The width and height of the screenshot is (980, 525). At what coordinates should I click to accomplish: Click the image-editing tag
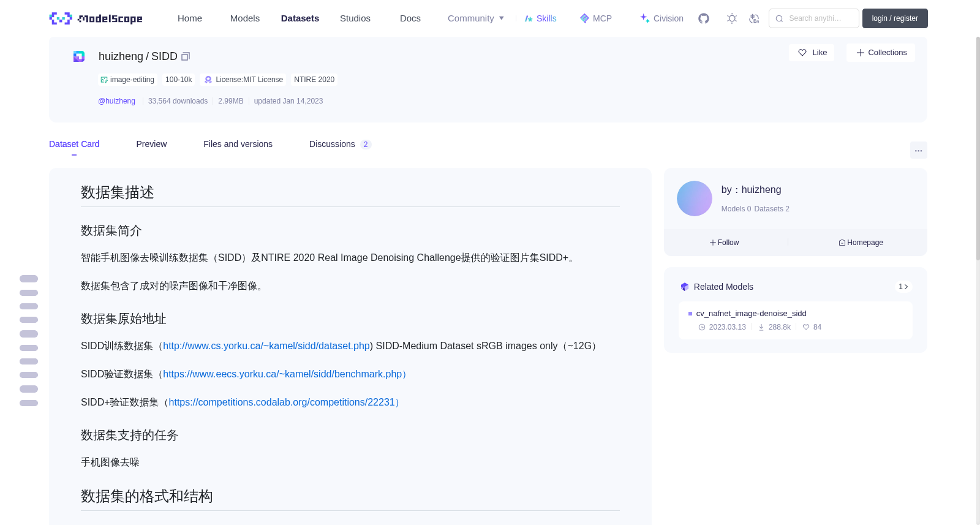tap(127, 80)
